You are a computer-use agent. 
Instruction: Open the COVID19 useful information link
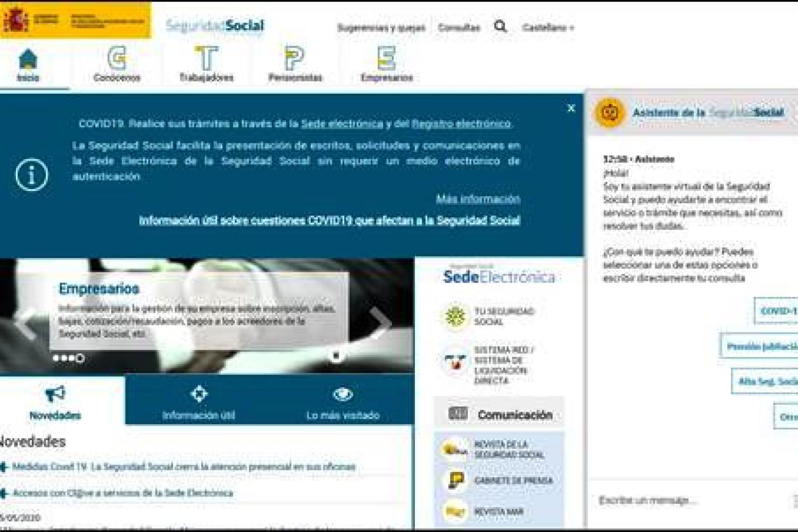coord(329,220)
